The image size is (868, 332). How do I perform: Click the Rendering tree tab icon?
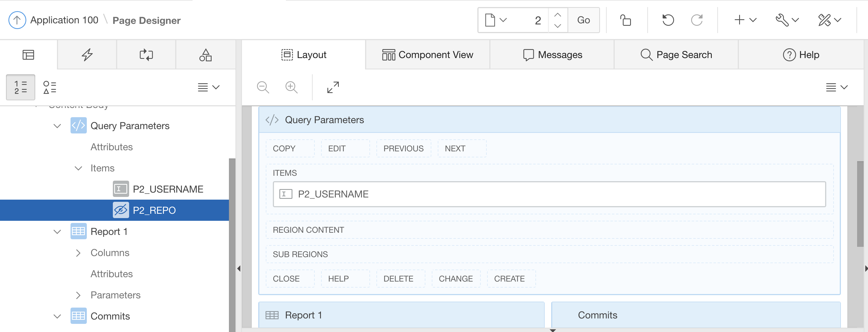coord(28,55)
